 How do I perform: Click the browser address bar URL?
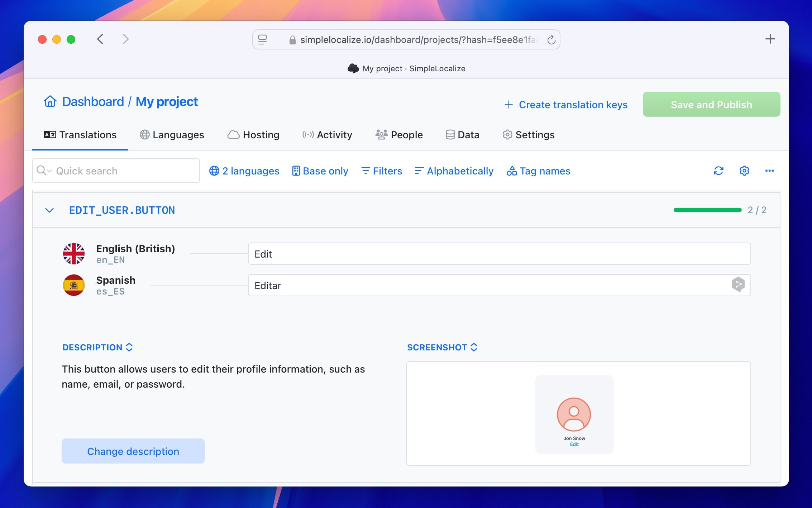tap(419, 40)
